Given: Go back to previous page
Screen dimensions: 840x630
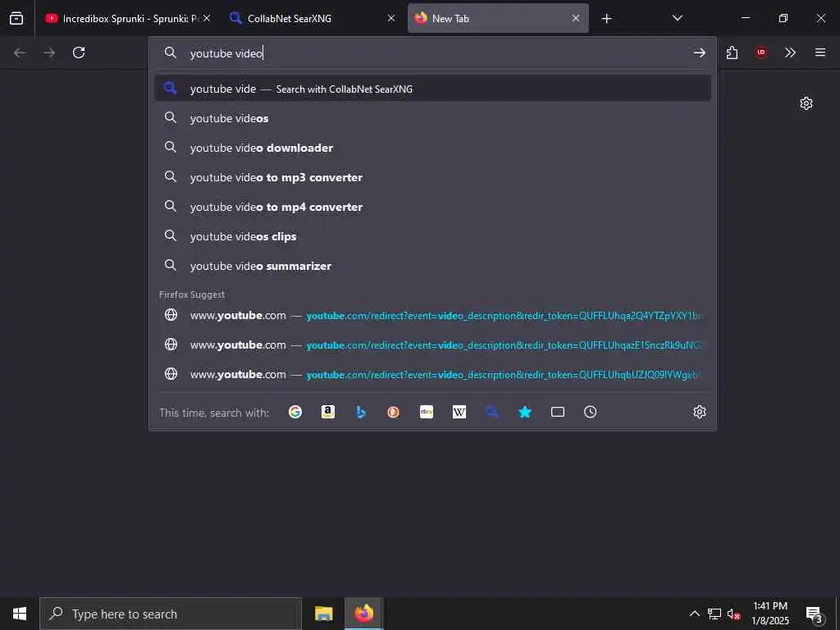Looking at the screenshot, I should tap(20, 52).
